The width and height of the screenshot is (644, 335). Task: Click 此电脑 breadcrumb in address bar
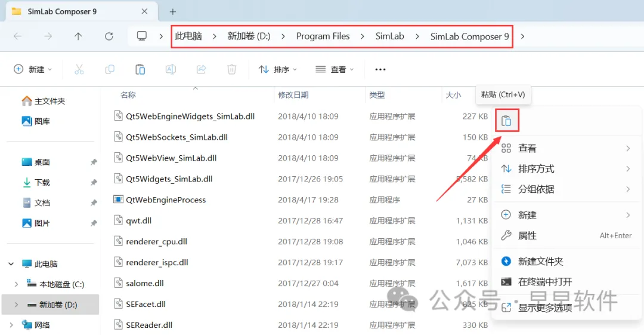188,36
